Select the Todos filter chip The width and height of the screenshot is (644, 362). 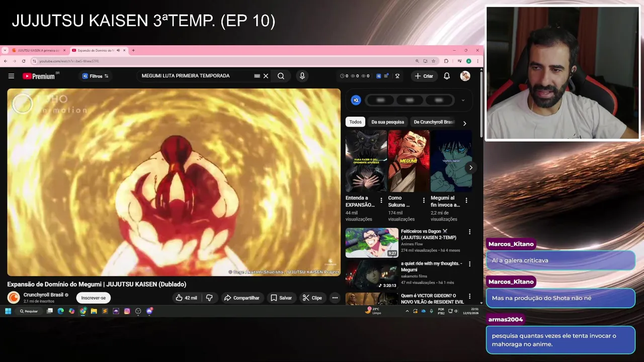355,122
